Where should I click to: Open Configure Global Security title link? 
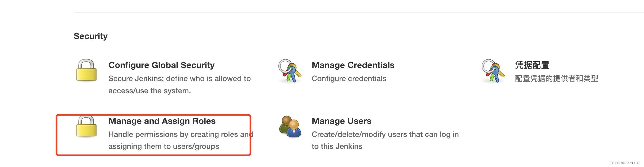161,65
